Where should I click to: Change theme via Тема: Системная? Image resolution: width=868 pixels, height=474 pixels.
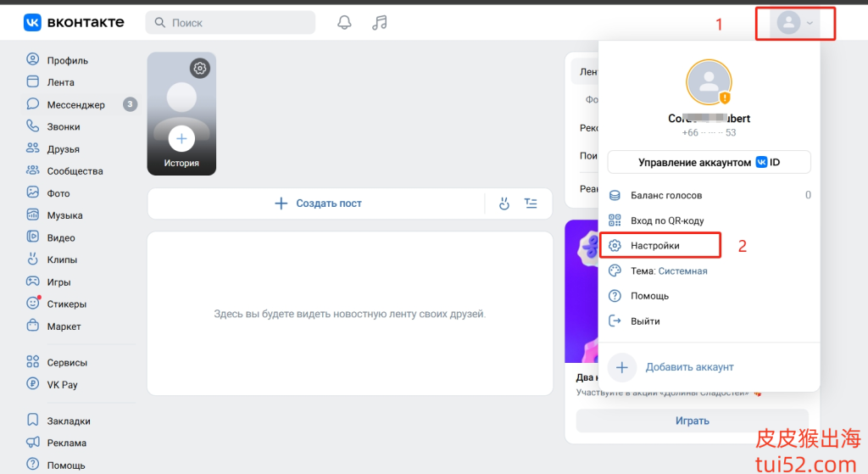point(668,270)
